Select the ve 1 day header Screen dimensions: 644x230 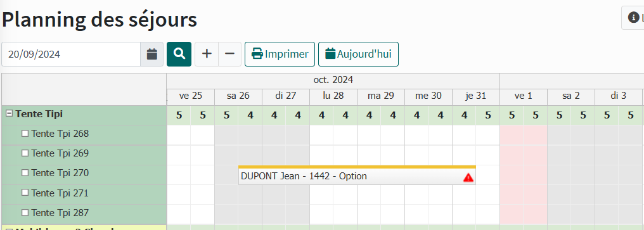point(524,96)
